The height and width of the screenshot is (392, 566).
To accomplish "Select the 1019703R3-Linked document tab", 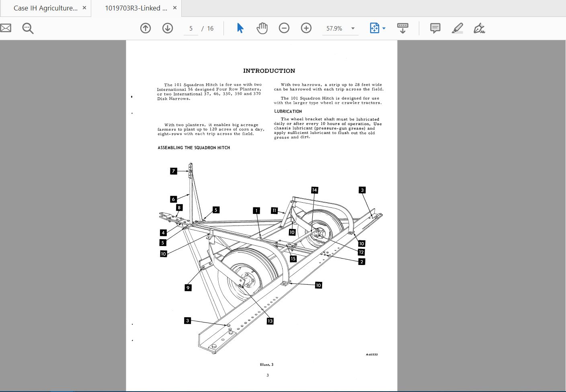I will pos(136,8).
